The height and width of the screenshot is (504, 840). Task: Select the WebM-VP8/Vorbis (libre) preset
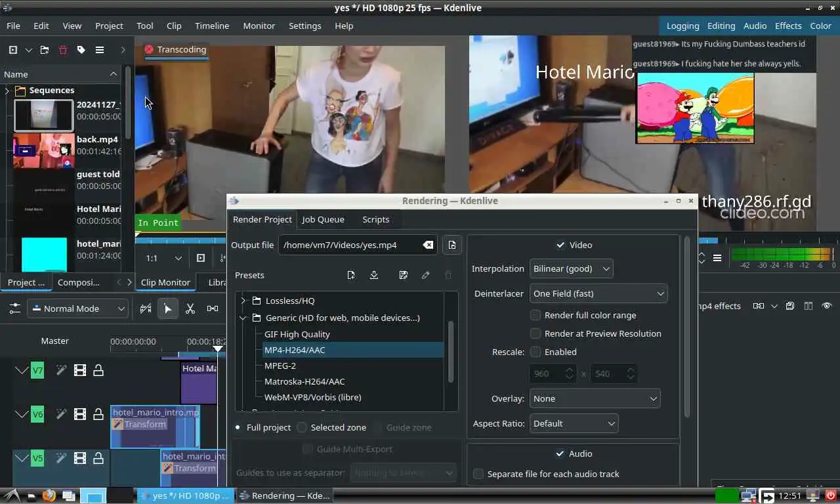(312, 397)
